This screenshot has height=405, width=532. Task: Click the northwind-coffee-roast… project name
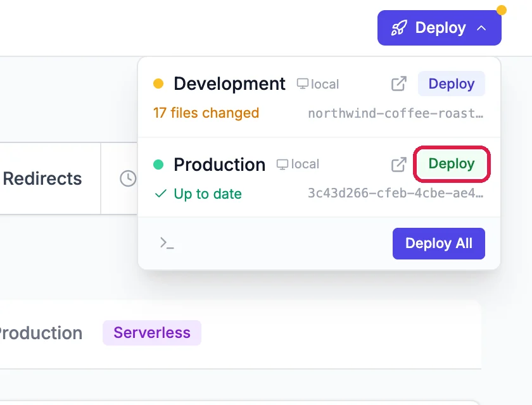click(396, 113)
